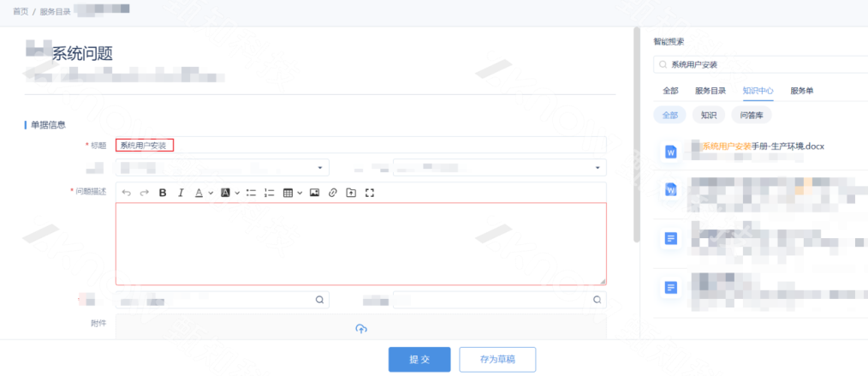
Task: Toggle fullscreen mode for the editor
Action: [370, 193]
